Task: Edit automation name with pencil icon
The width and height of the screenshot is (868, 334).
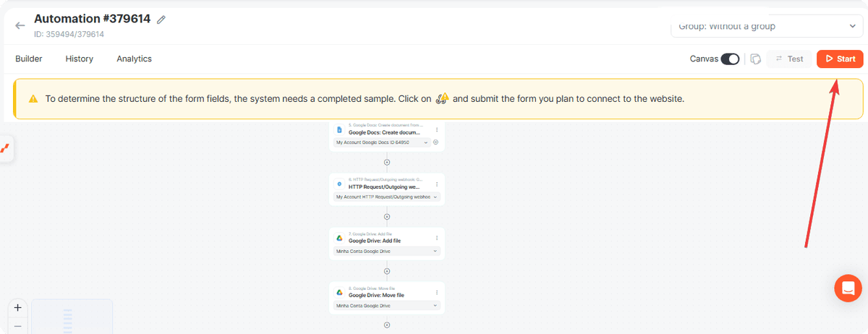Action: (x=161, y=20)
